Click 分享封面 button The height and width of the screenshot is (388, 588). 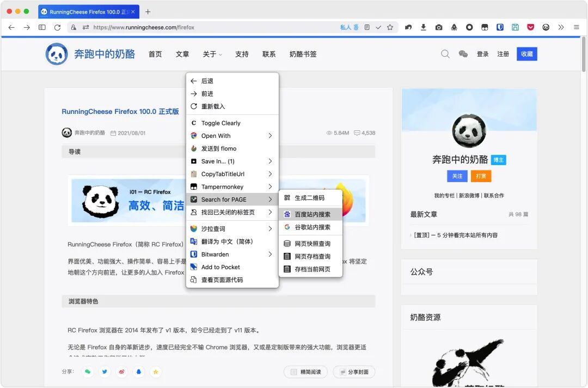(354, 372)
